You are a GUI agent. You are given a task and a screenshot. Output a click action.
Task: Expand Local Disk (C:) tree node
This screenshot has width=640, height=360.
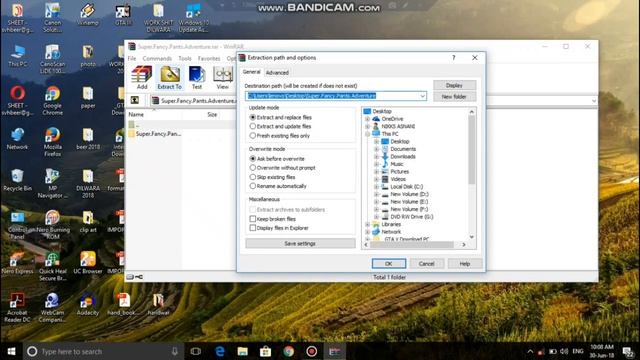coord(376,187)
